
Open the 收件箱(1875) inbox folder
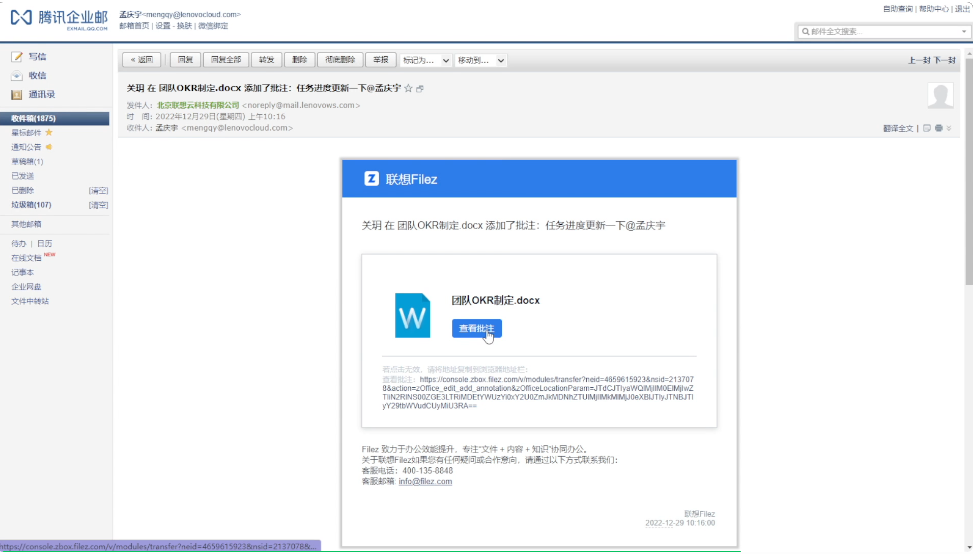[x=55, y=118]
